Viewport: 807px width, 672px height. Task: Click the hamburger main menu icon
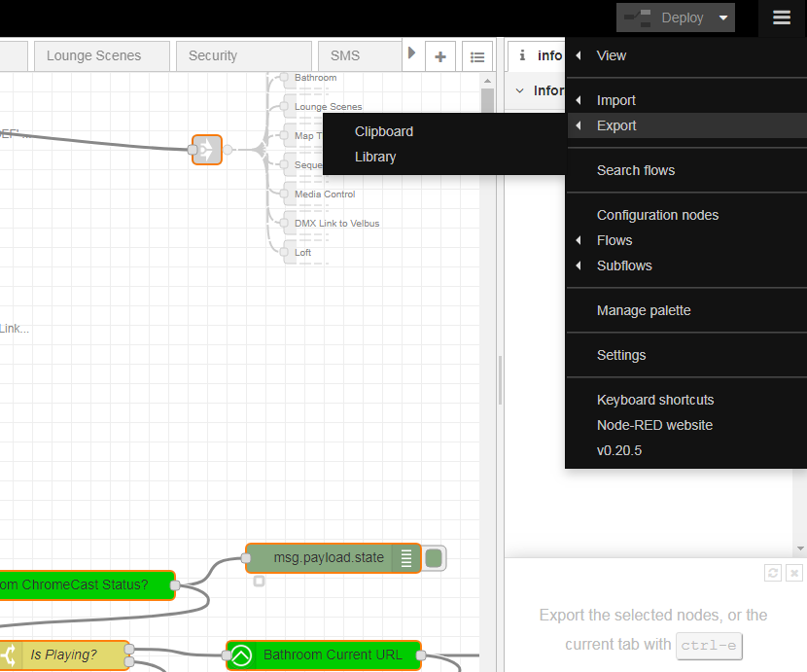click(782, 18)
